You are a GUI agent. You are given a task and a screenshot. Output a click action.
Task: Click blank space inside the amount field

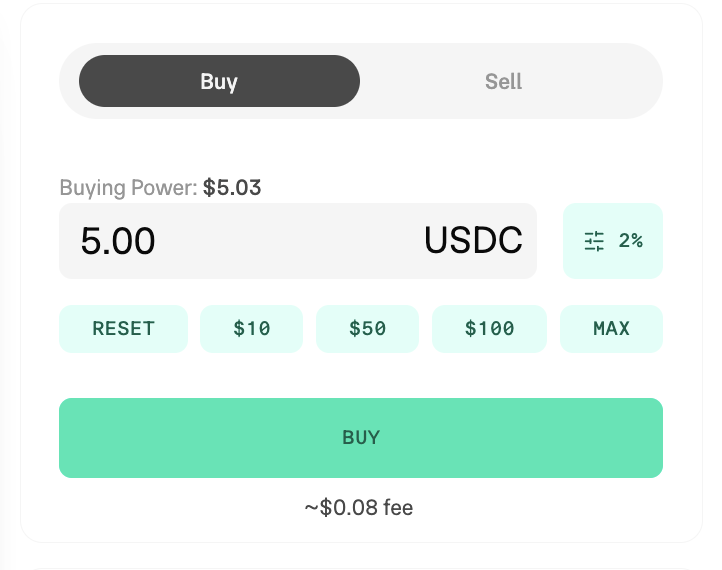tap(290, 241)
